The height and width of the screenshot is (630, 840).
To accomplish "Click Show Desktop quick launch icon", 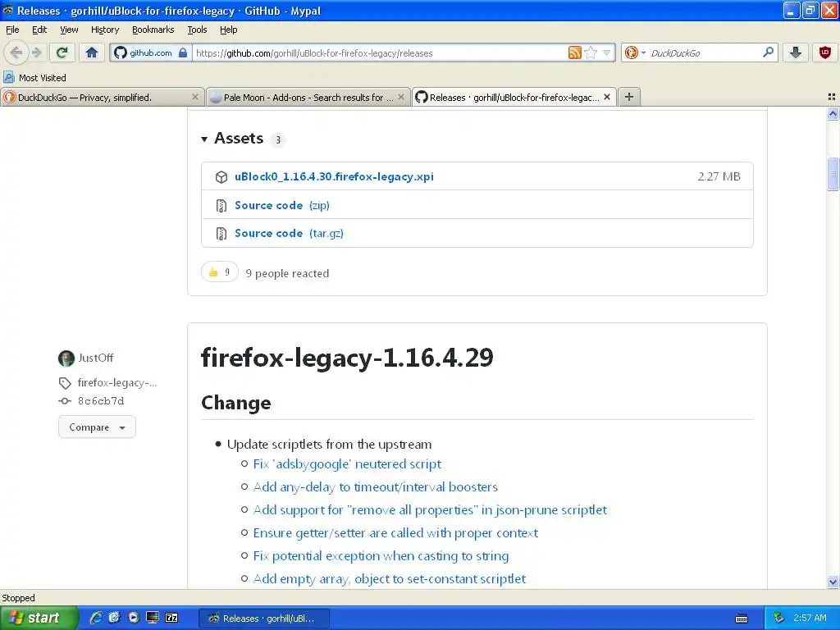I will click(x=153, y=618).
